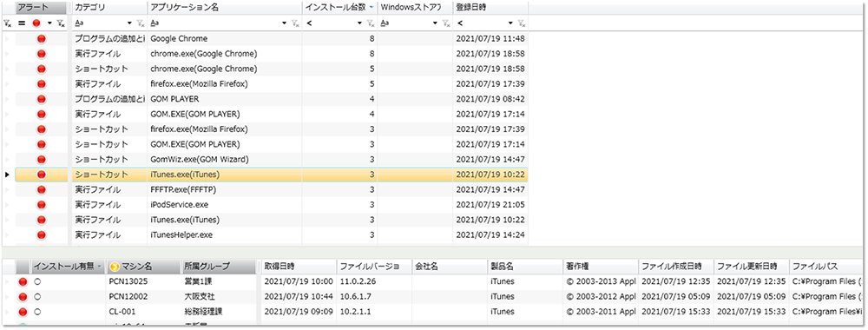Sort by Windowsストア column header
The height and width of the screenshot is (330, 868).
[x=415, y=8]
